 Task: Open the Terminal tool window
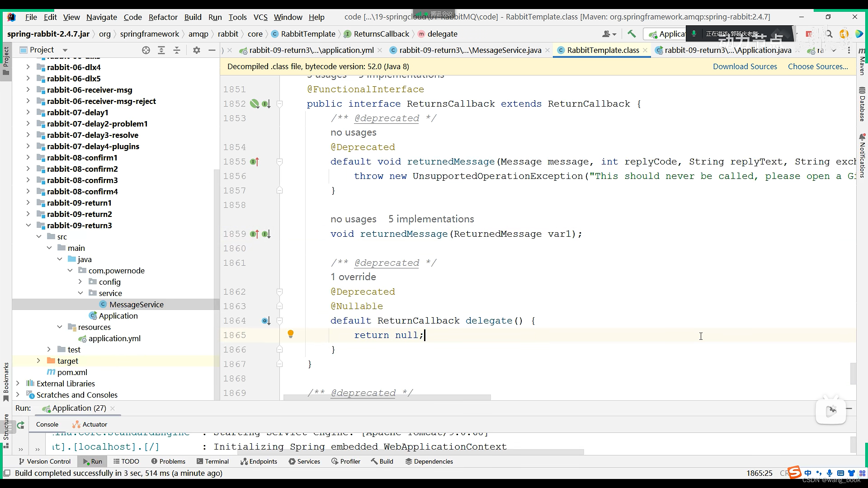[212, 461]
